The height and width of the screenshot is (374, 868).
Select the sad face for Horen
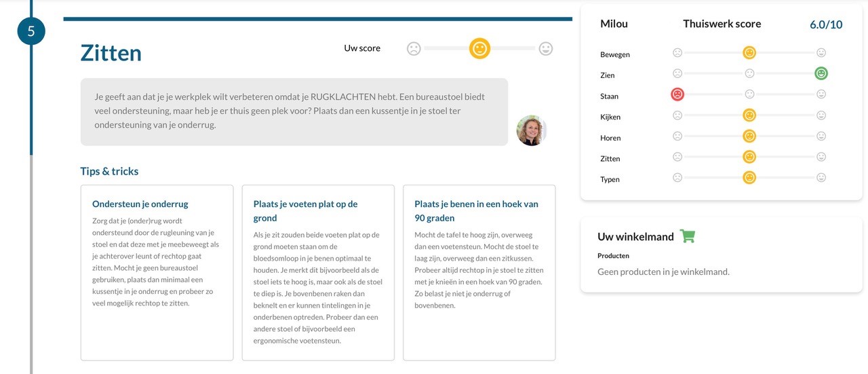[677, 136]
